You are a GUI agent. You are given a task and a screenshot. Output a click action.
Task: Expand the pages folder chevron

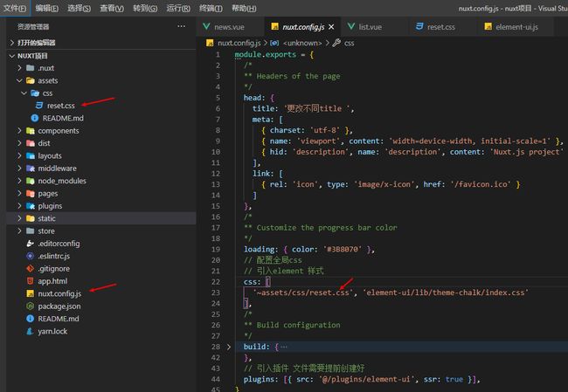pos(19,193)
